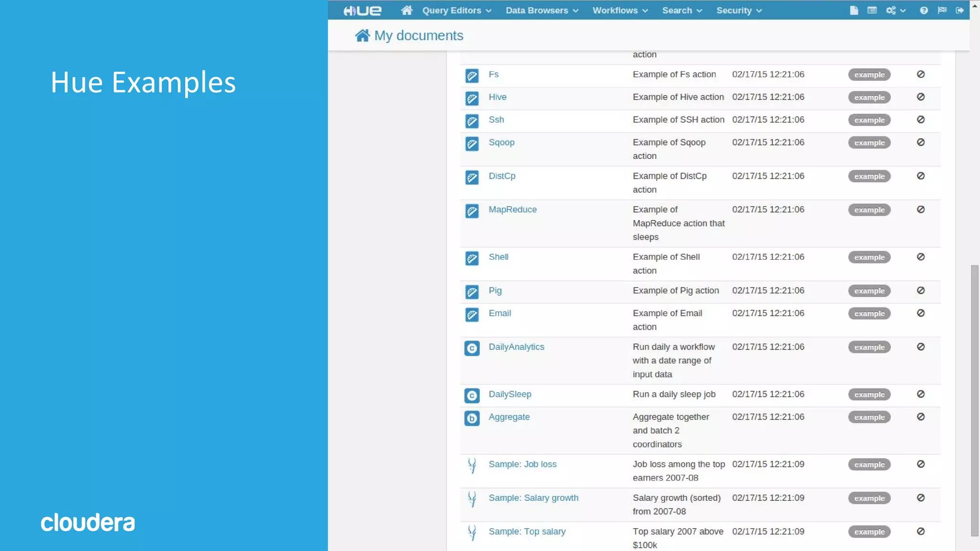Open the job browser list icon in navbar
Screen dimensions: 980x551
872,10
